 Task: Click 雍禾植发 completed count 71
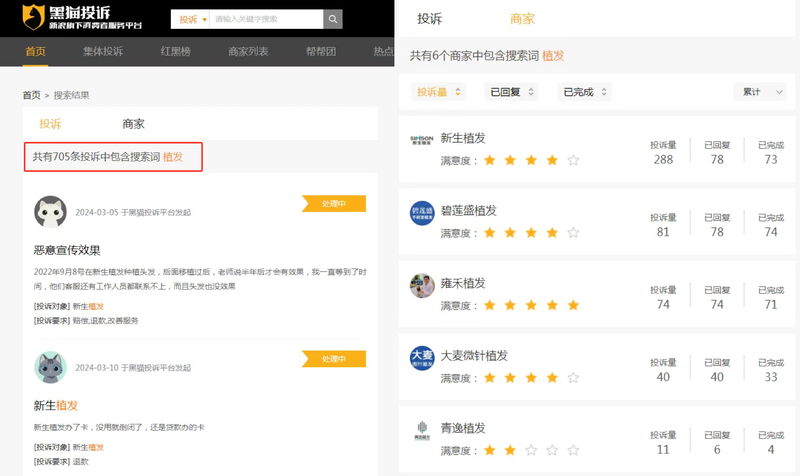(771, 305)
